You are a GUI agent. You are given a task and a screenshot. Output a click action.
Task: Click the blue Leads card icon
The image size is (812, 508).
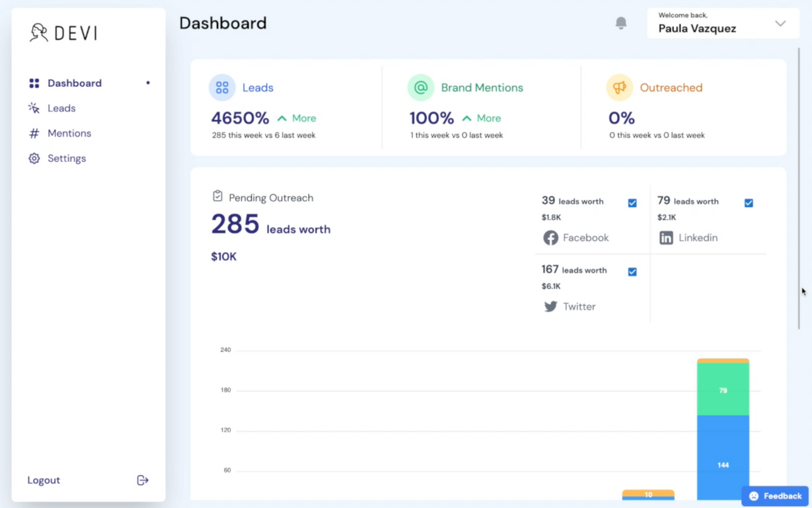(222, 88)
